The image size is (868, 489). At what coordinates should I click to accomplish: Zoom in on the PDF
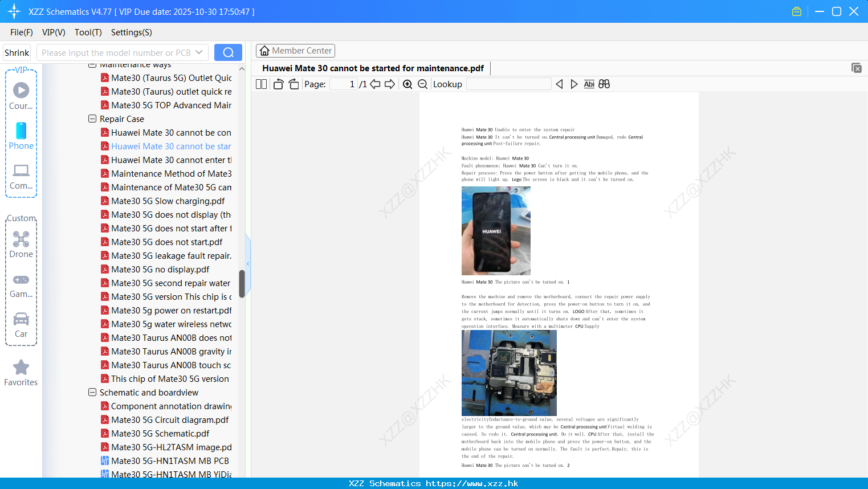[x=407, y=84]
